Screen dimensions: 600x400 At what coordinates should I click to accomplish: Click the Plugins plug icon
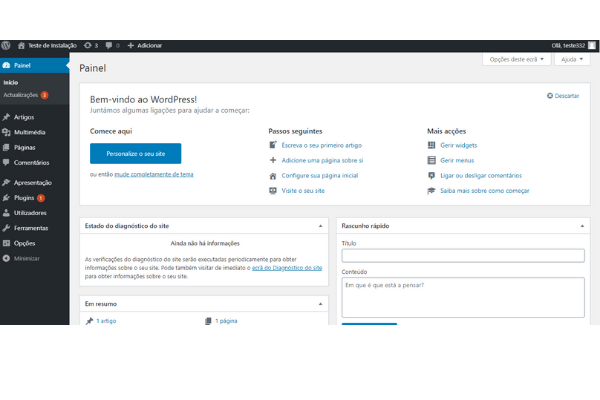coord(6,198)
